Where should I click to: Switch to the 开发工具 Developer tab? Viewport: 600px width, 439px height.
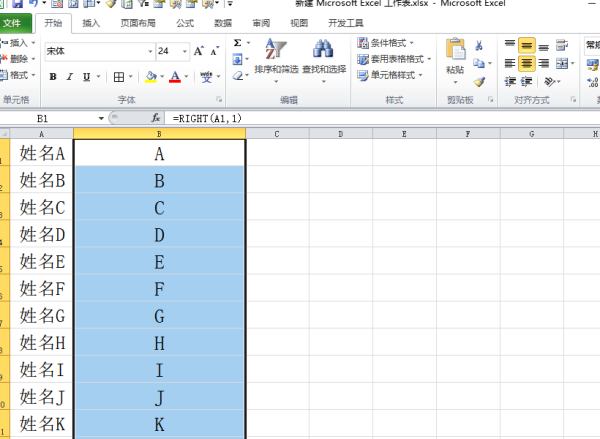[346, 23]
